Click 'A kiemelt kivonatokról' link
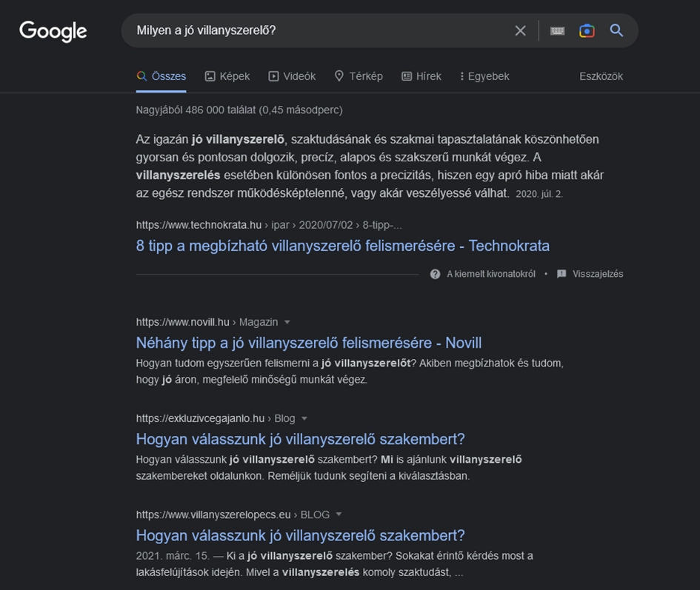 pos(491,274)
